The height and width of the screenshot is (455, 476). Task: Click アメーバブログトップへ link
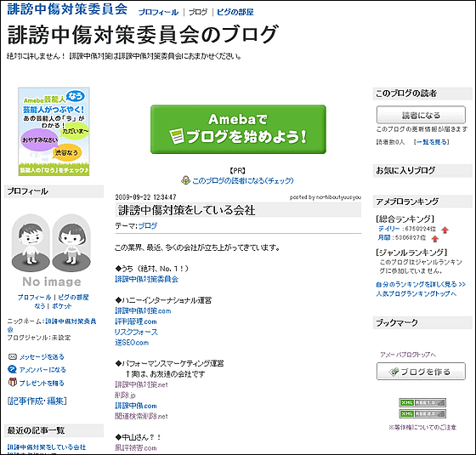(x=408, y=355)
